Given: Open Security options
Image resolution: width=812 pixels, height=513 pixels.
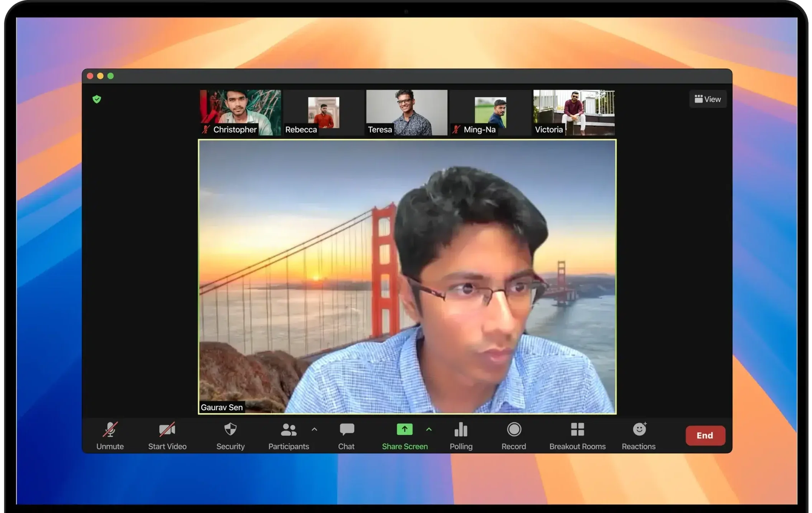Looking at the screenshot, I should 230,436.
